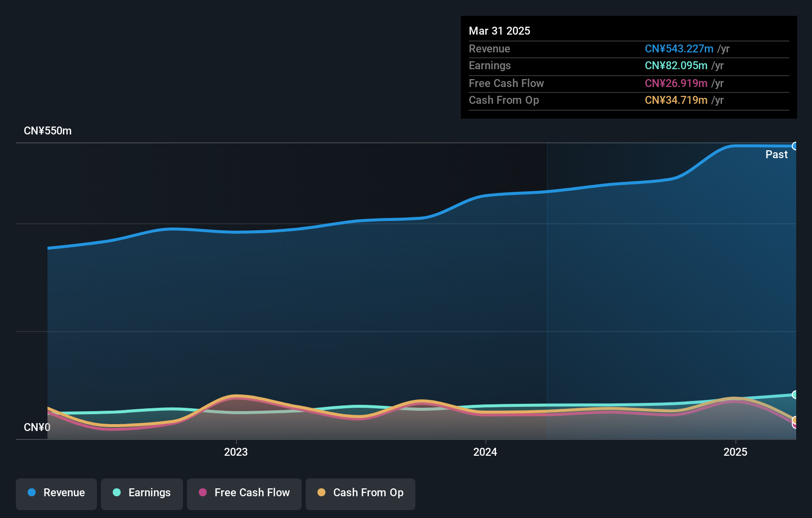Click the CN¥82.095m earnings value
This screenshot has height=518, width=812.
click(676, 65)
